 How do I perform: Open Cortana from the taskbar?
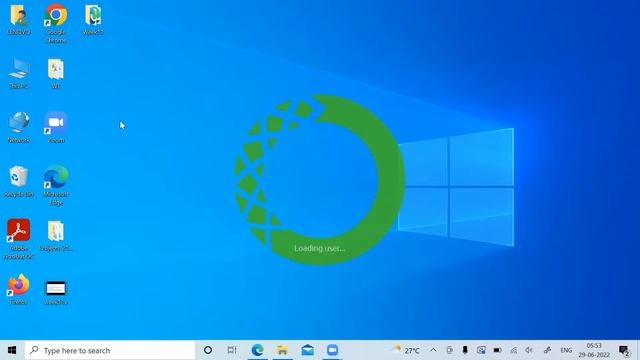pyautogui.click(x=208, y=350)
